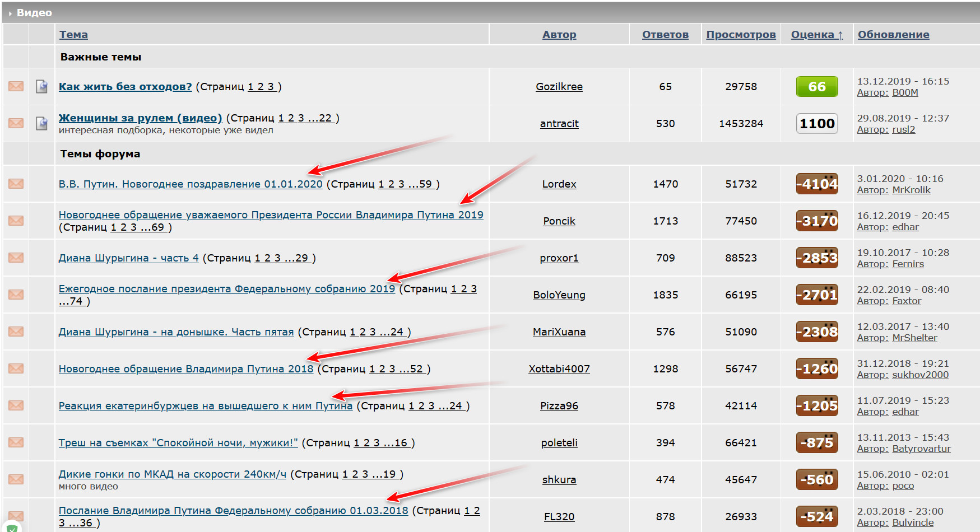Open rating badge 1100
This screenshot has width=980, height=532.
(817, 124)
